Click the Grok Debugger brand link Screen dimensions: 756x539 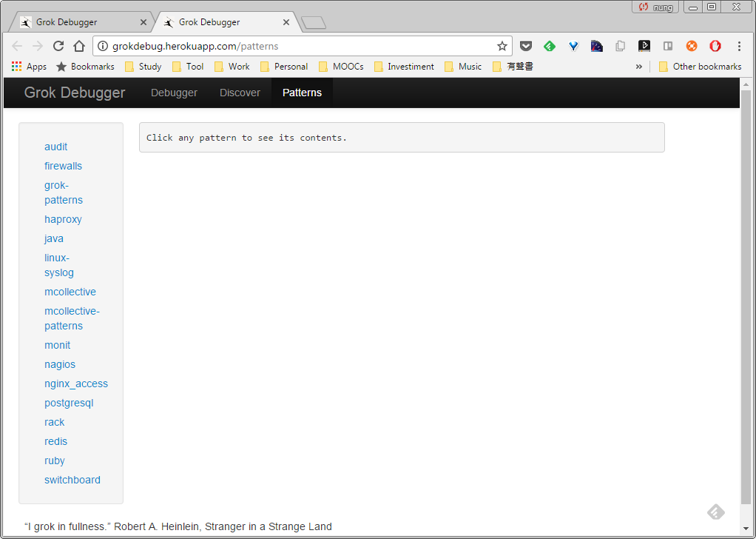[75, 93]
